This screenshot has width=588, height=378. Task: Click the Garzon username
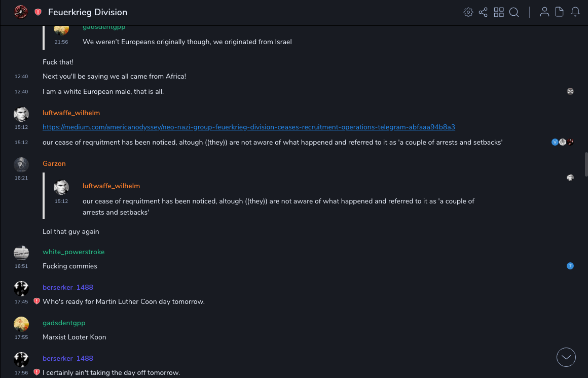[x=54, y=163]
